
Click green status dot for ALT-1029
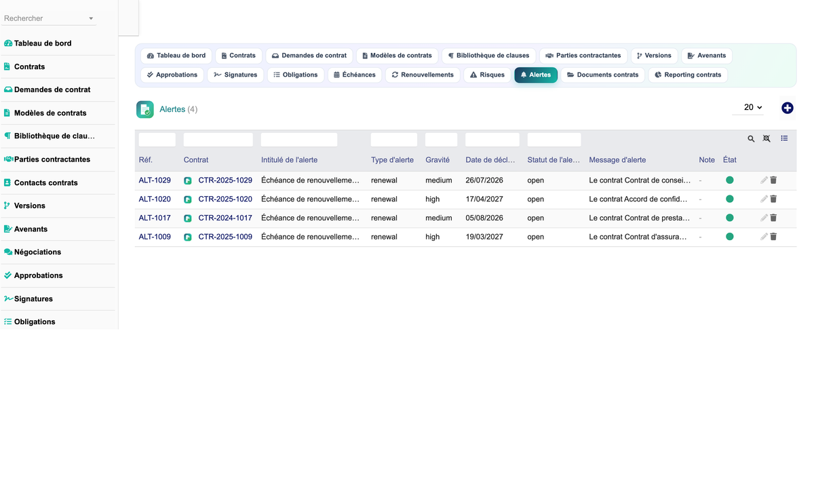pyautogui.click(x=730, y=180)
